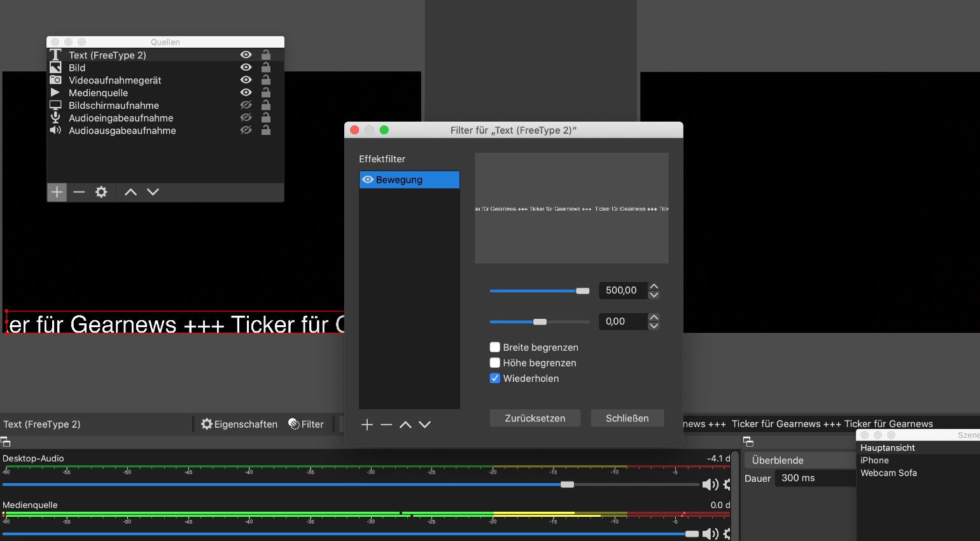Show the Bildschirmaufnahme source
This screenshot has width=980, height=541.
coord(246,105)
